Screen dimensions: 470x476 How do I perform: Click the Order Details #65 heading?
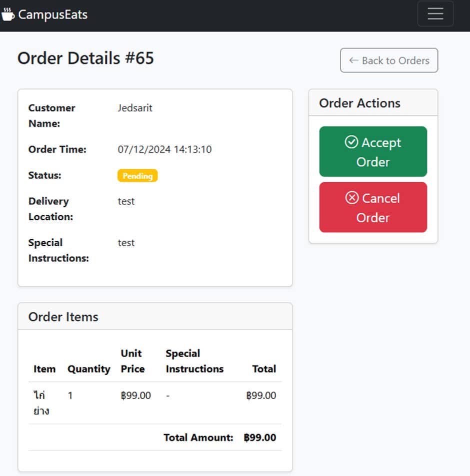click(x=85, y=58)
